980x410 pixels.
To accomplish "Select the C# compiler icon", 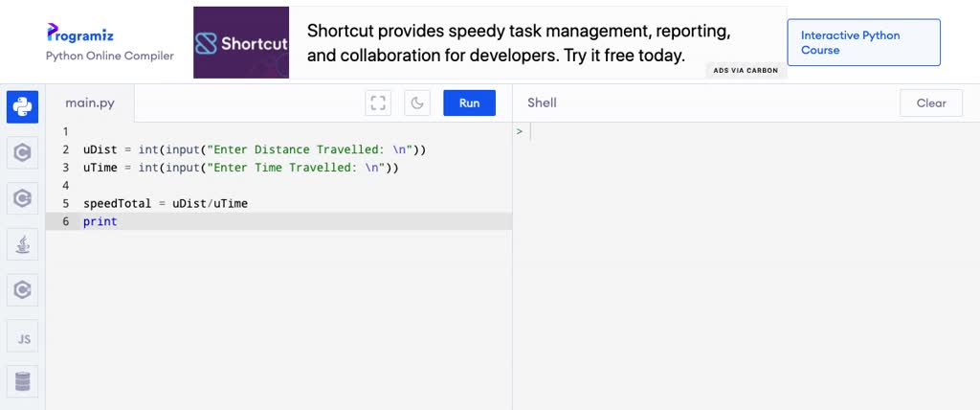I will 23,290.
